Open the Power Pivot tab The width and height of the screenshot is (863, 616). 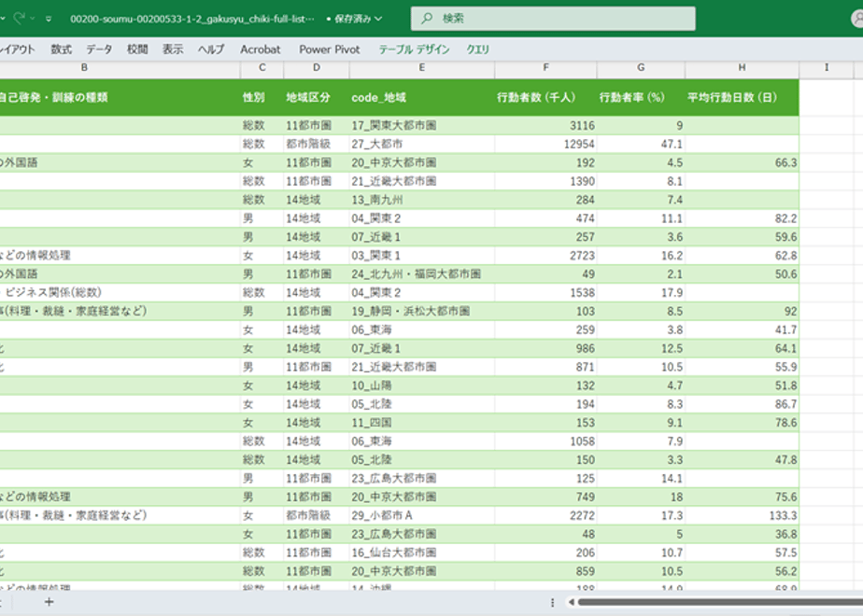pos(329,49)
